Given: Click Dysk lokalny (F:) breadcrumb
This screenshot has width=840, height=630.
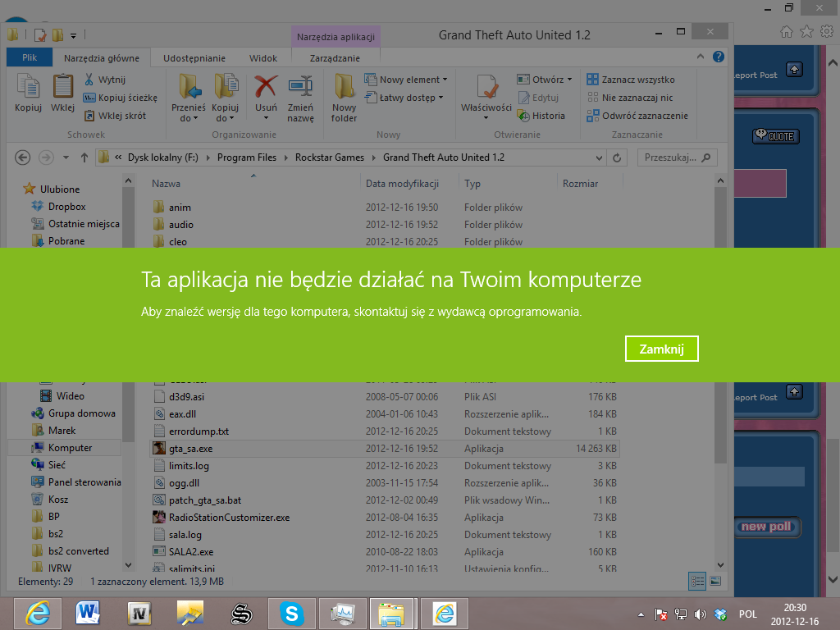Looking at the screenshot, I should point(163,157).
